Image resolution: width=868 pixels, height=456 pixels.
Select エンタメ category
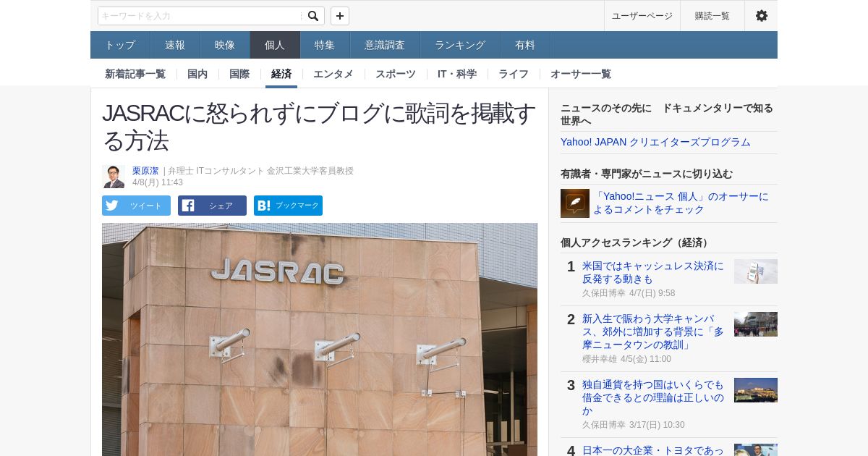click(333, 74)
